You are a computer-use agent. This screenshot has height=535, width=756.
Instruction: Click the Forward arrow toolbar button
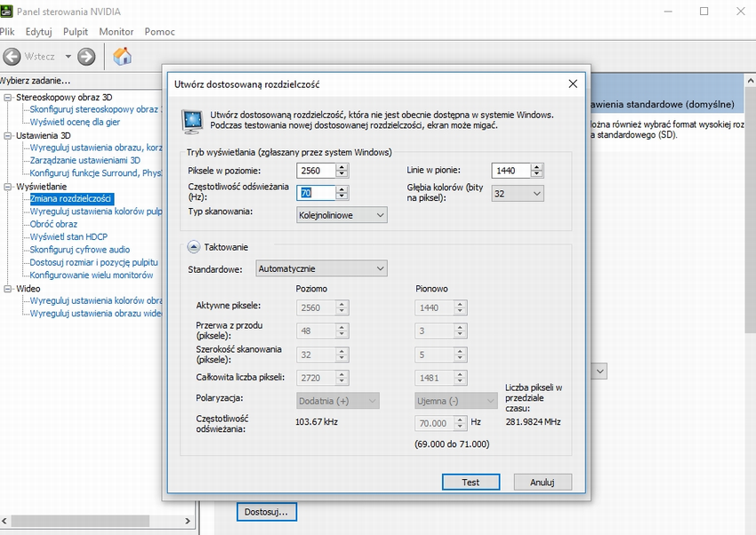pos(87,56)
